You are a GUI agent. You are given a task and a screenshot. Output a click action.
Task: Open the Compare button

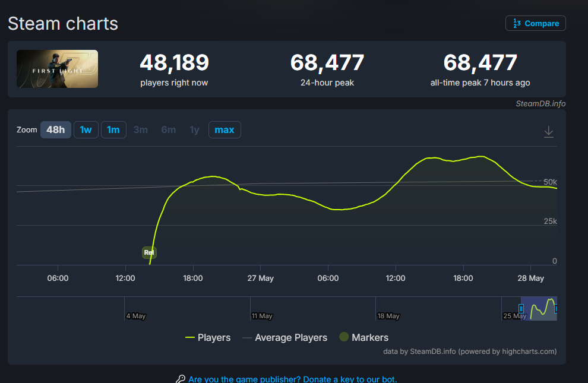pos(536,23)
